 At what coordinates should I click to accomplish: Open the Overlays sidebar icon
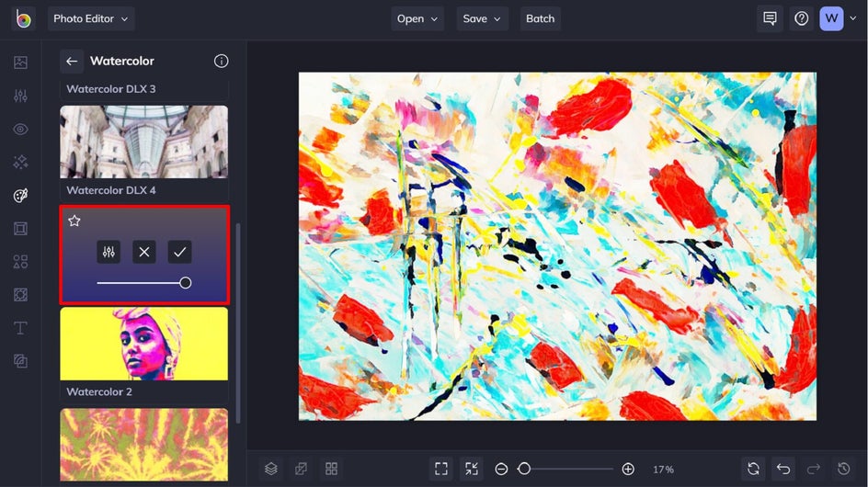(20, 295)
